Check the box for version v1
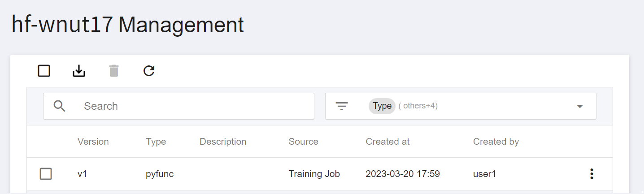644x194 pixels. click(x=46, y=174)
